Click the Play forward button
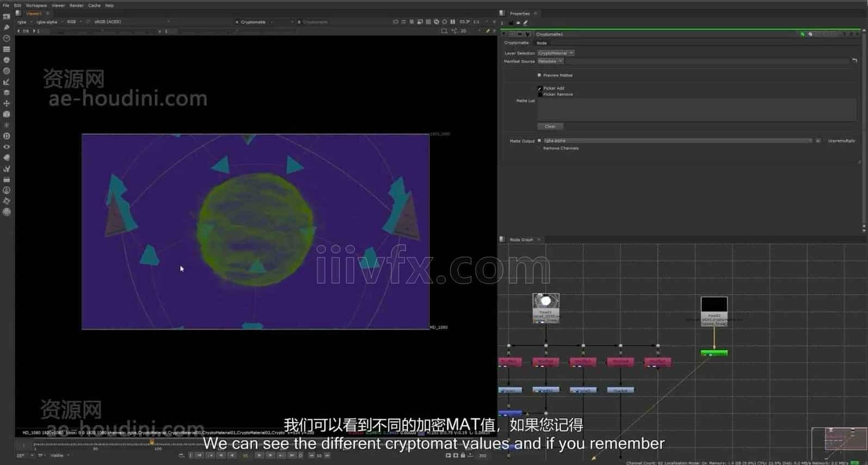Viewport: 868px width, 465px height. (259, 456)
